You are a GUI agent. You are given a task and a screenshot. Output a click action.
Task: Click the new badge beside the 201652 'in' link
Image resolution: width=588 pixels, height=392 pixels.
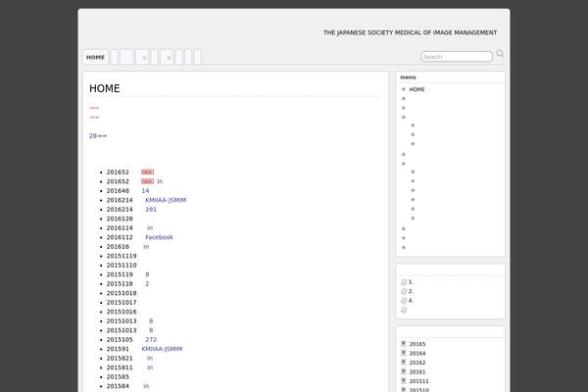tap(147, 181)
